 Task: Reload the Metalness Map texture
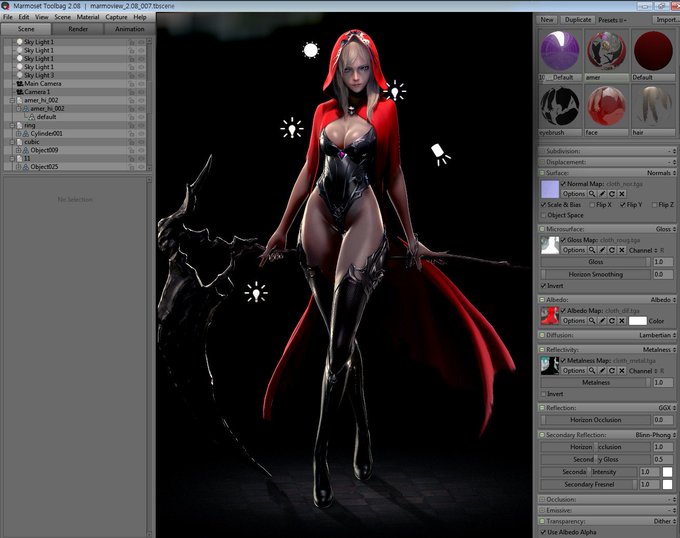612,371
